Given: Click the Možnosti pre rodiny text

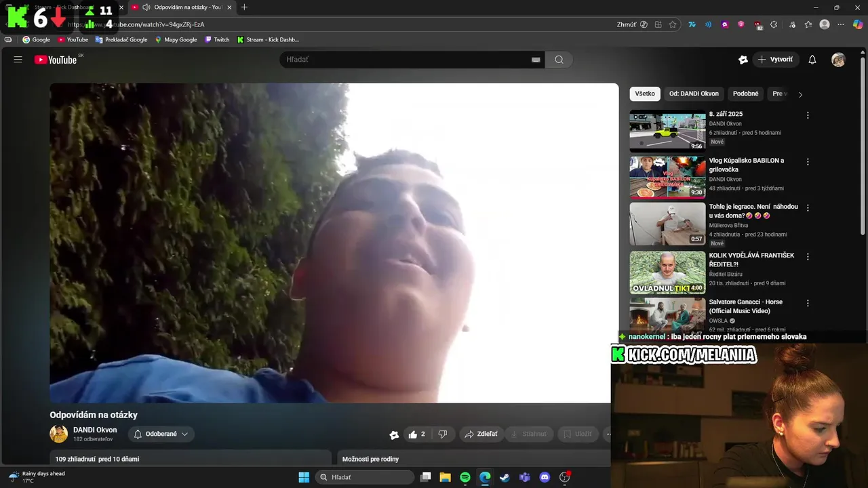Looking at the screenshot, I should (370, 460).
